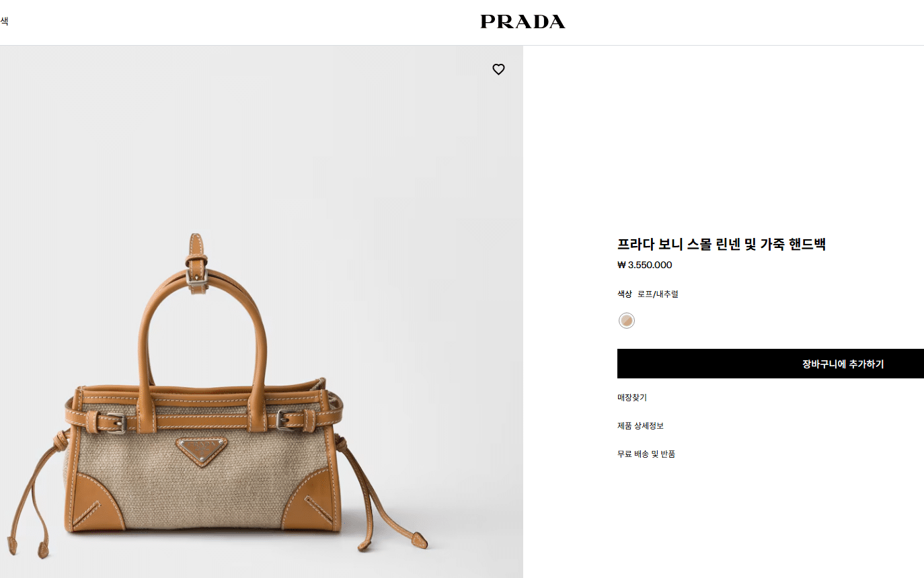
Task: Add item with 장바구니에 추가하기 button
Action: 771,364
